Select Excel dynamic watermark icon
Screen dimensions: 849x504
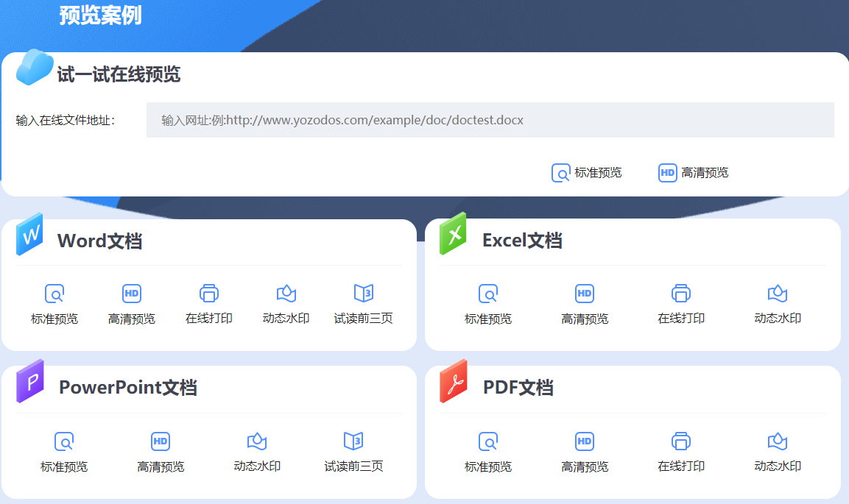point(778,293)
